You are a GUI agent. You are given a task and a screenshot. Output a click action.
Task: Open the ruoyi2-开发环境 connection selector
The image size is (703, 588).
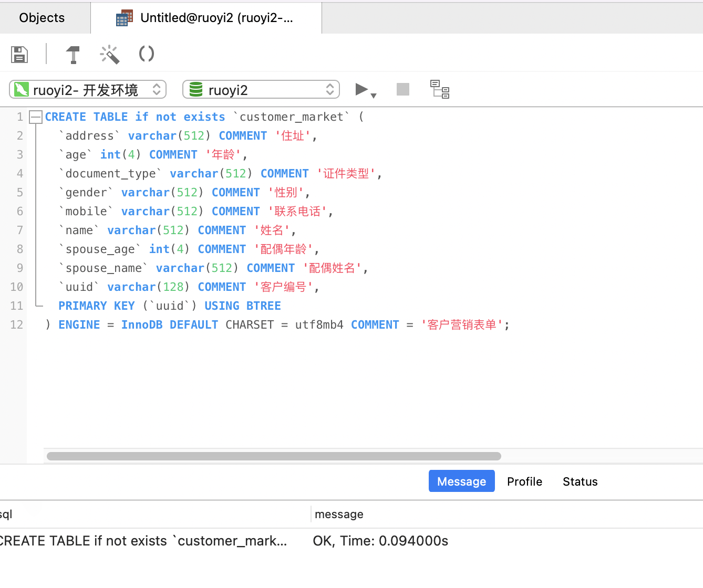pos(87,89)
